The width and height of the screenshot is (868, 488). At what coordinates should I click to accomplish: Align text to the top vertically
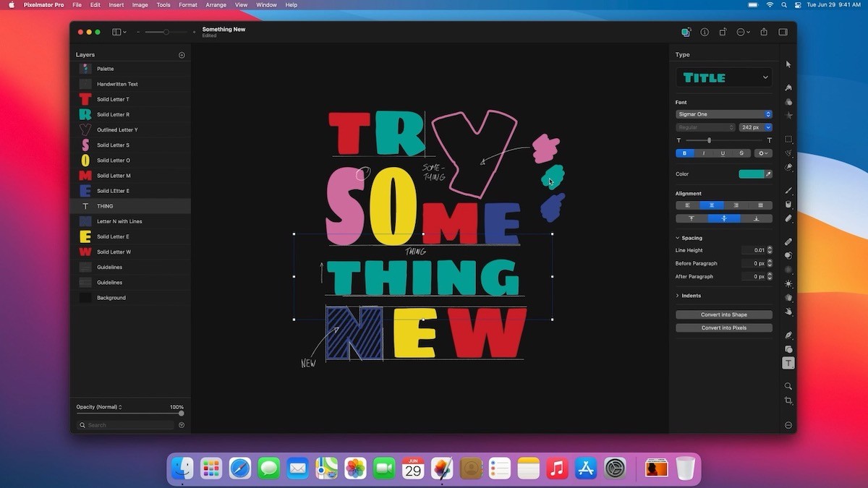point(692,218)
